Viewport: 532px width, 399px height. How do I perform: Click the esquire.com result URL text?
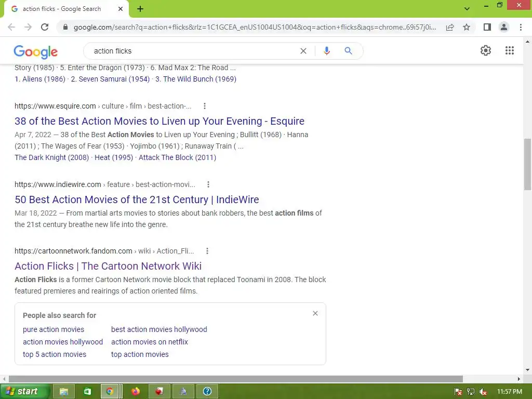(x=103, y=106)
